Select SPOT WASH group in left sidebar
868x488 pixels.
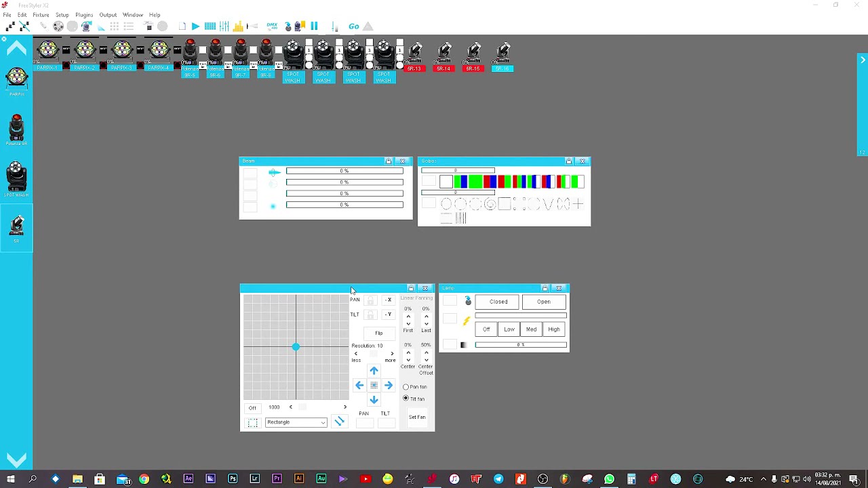click(x=16, y=180)
